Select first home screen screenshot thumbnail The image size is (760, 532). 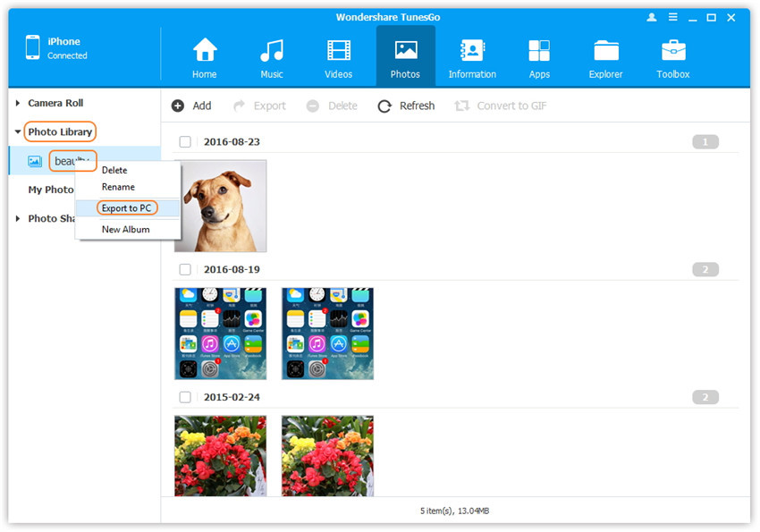221,334
